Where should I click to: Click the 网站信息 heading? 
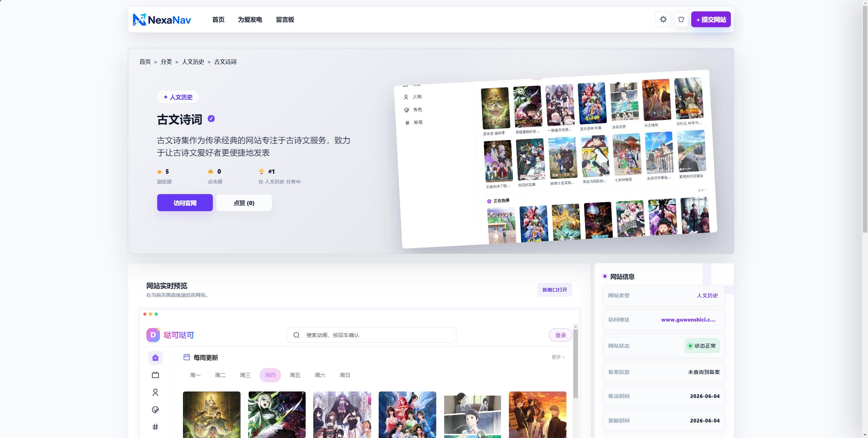click(x=622, y=277)
